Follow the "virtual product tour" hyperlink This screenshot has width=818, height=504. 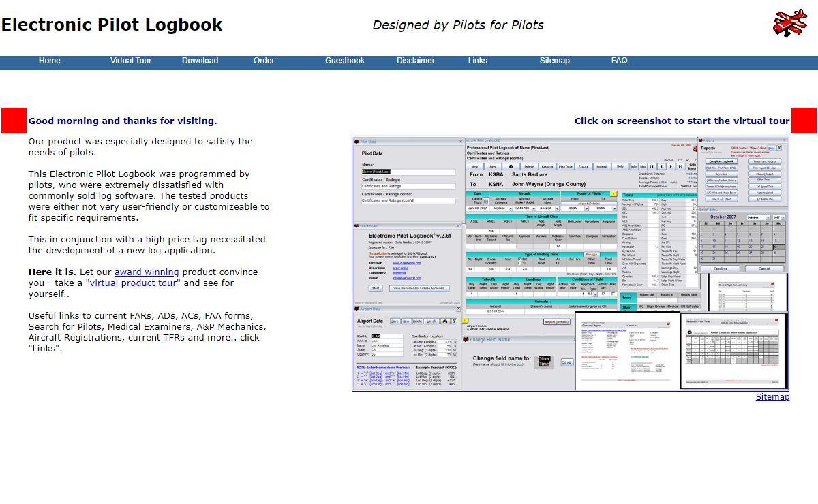[133, 283]
